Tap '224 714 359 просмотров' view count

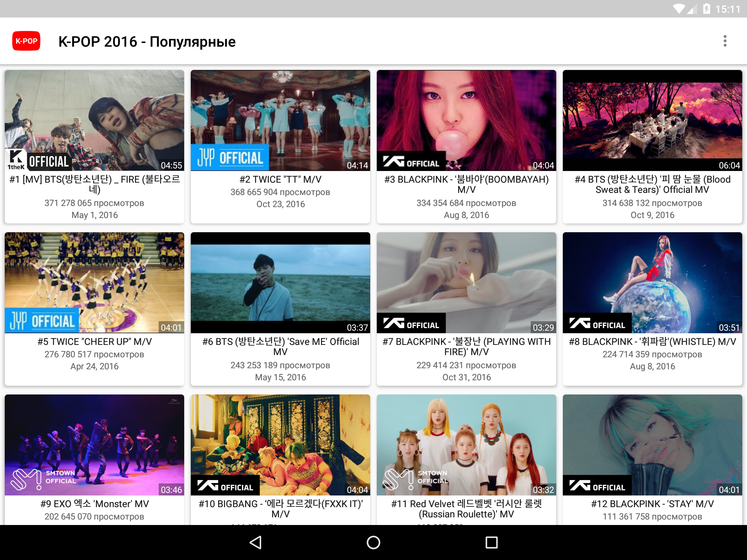coord(653,354)
